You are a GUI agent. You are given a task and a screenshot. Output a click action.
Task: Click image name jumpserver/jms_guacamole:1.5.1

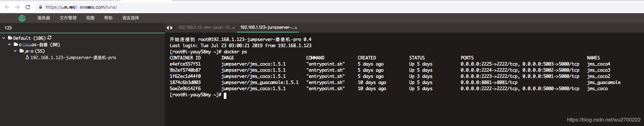(x=260, y=82)
